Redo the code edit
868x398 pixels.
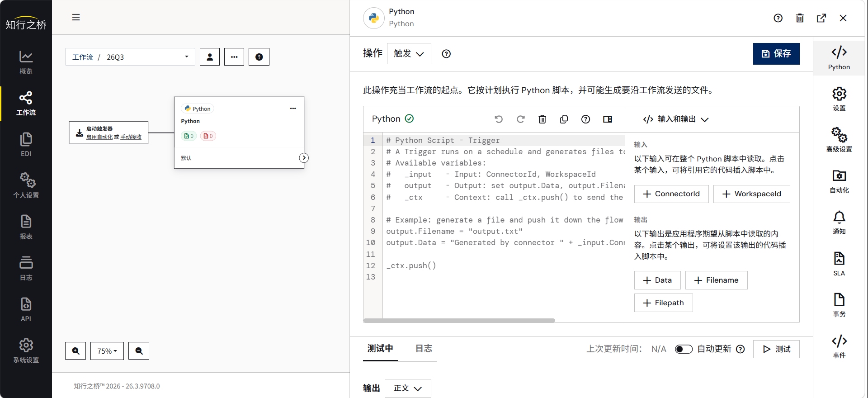[520, 119]
